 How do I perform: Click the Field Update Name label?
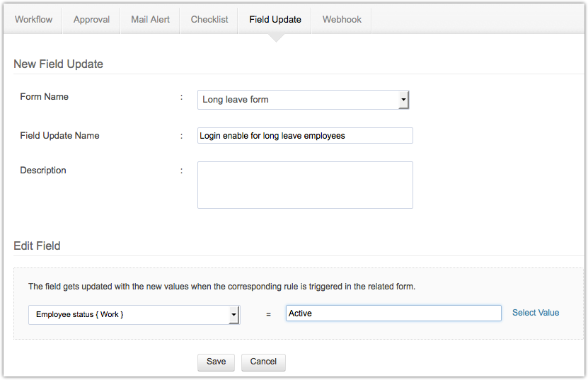(x=59, y=135)
